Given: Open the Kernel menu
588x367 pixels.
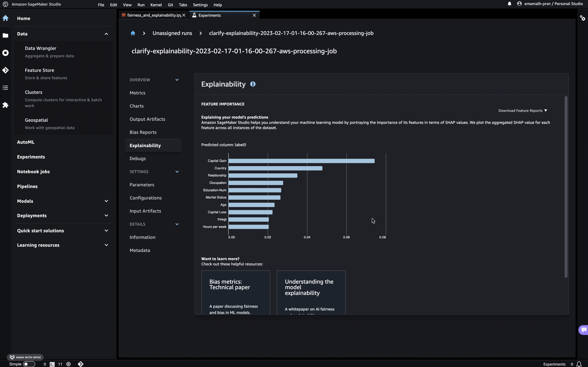Looking at the screenshot, I should coord(156,5).
